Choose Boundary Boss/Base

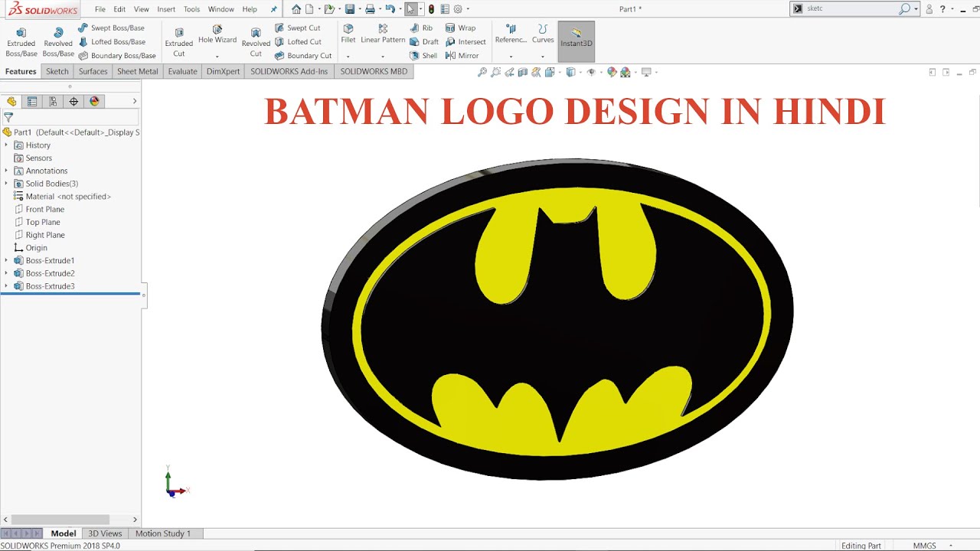point(117,56)
